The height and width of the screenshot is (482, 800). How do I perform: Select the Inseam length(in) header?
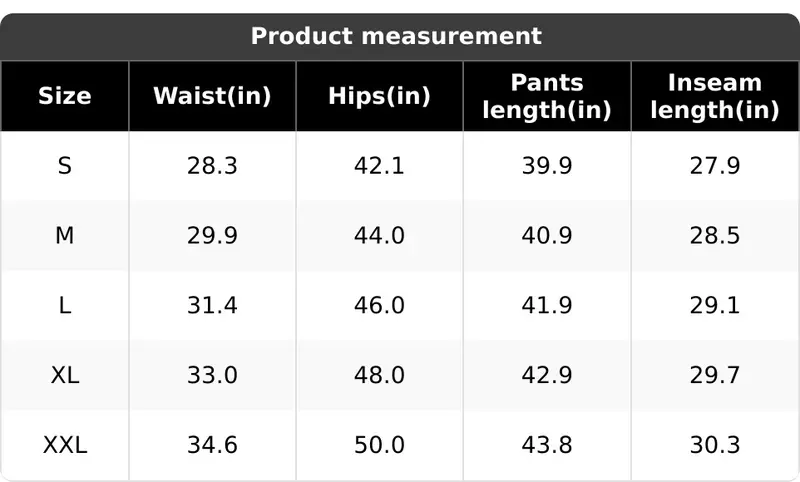pyautogui.click(x=715, y=96)
